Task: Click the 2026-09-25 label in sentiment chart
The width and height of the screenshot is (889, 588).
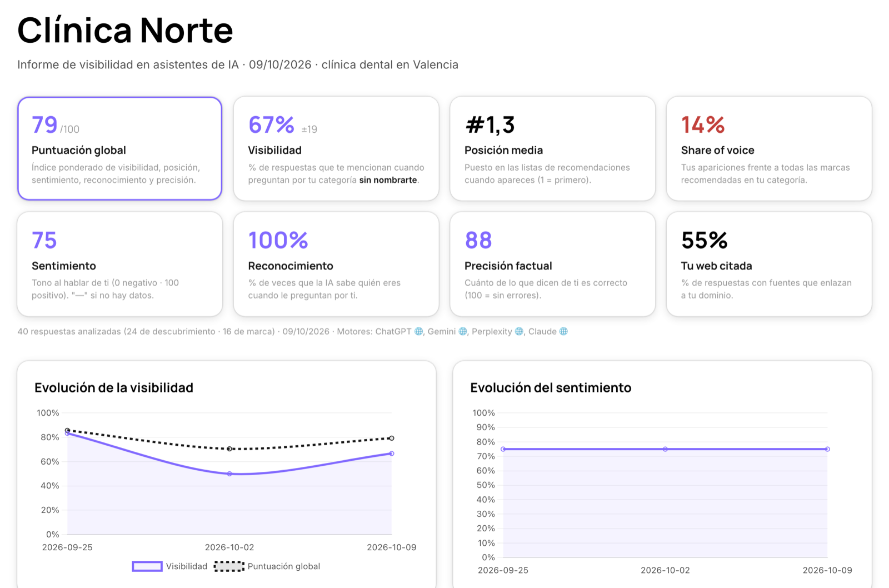Action: click(503, 570)
